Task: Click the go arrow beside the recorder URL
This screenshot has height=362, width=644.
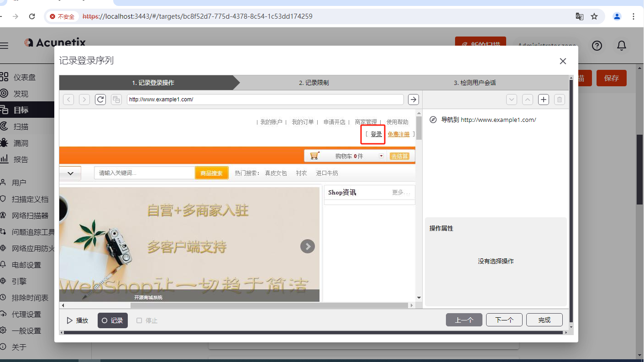Action: [x=414, y=100]
